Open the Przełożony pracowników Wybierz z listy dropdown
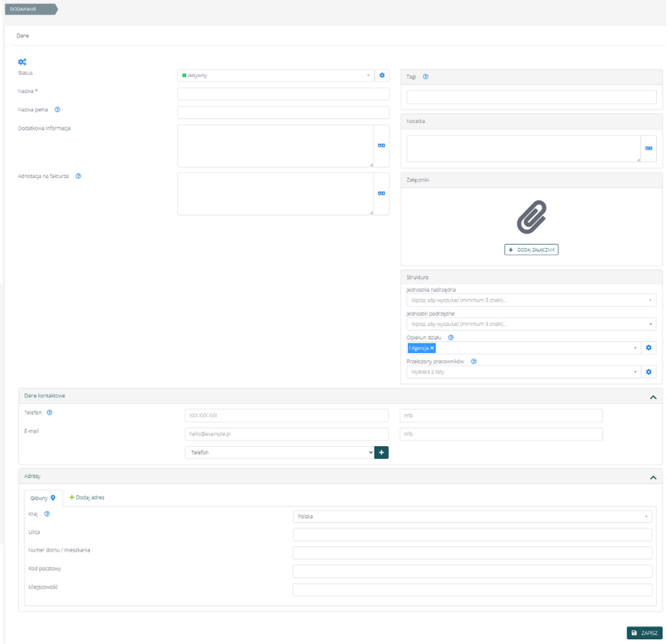This screenshot has height=644, width=668. point(523,372)
